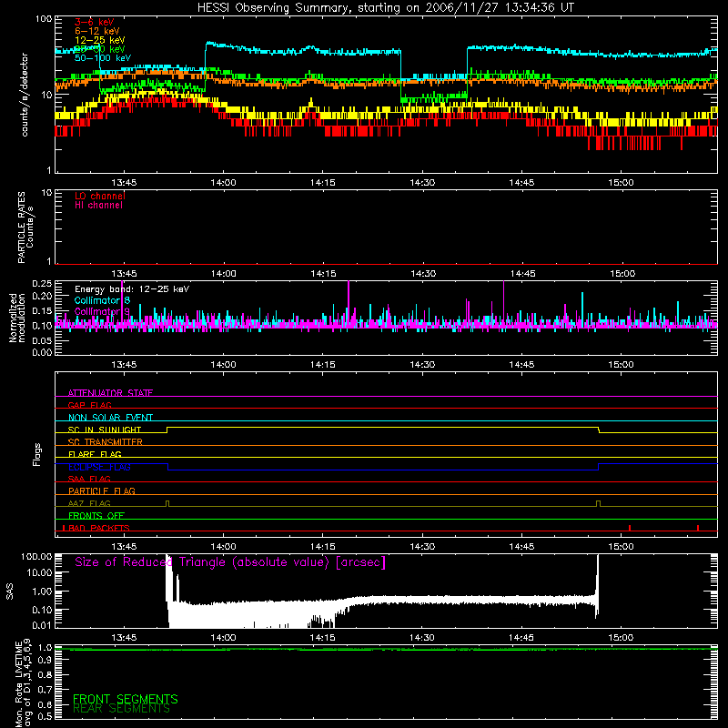Viewport: 728px width, 728px height.
Task: Click the PARTICLE RATES Counts/s axis title
Action: coord(25,227)
